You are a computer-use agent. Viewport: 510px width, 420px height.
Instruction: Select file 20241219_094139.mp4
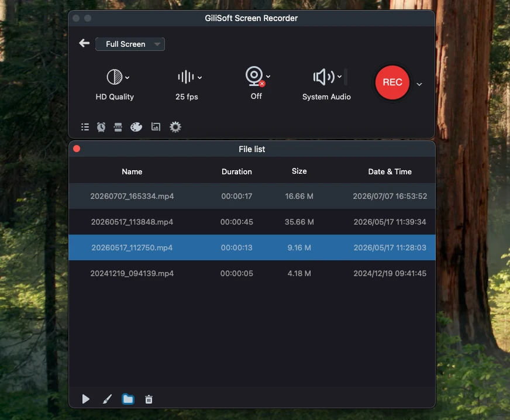252,273
